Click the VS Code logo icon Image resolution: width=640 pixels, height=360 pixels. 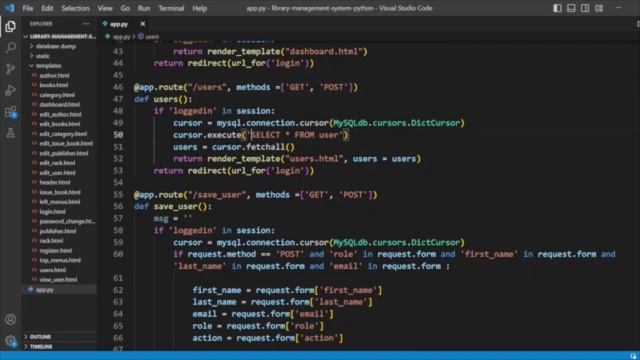coord(10,8)
